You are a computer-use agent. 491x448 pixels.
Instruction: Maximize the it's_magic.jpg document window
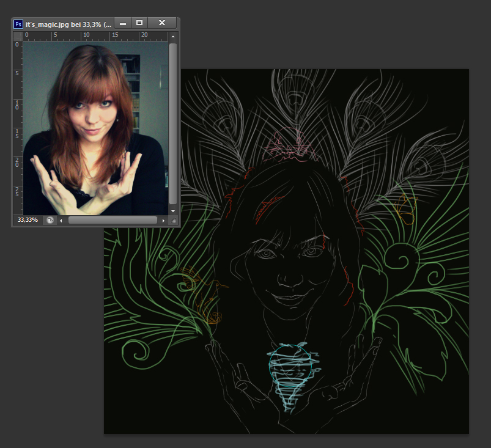(139, 23)
